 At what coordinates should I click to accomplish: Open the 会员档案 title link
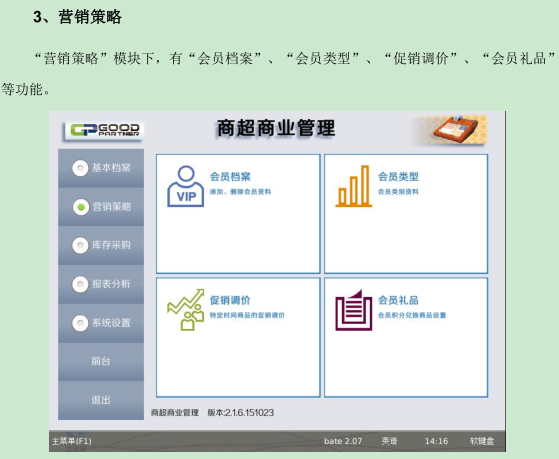(230, 177)
